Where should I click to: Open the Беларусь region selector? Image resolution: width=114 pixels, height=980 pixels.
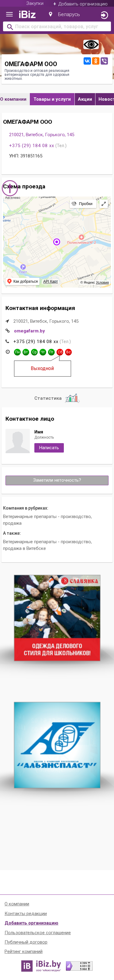pos(64,15)
